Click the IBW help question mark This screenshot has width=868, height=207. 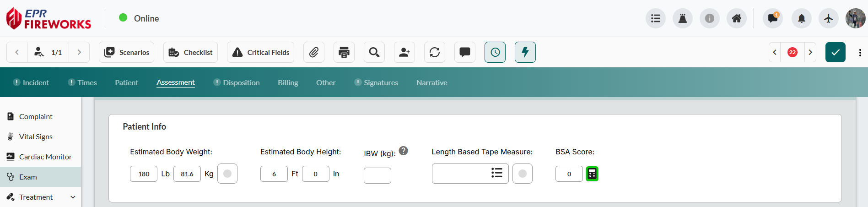click(403, 151)
